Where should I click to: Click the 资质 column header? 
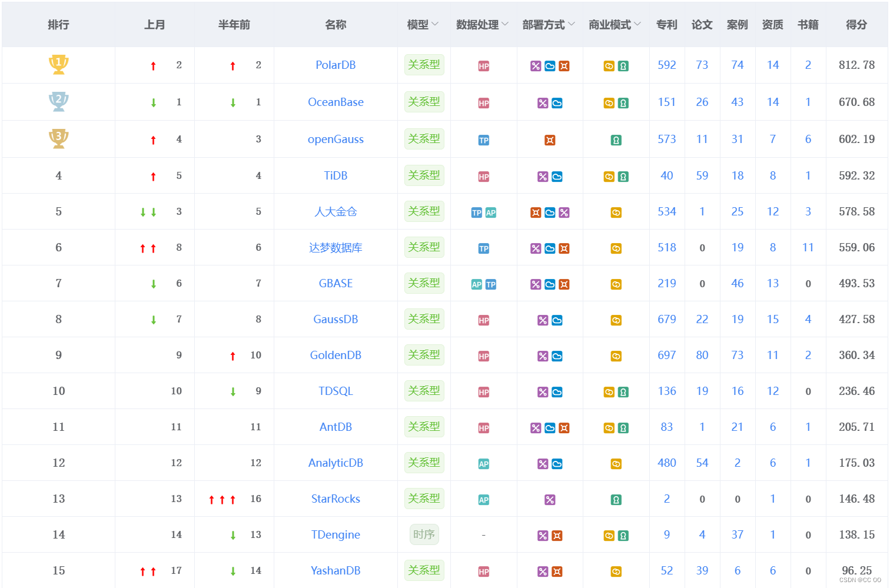click(x=773, y=25)
